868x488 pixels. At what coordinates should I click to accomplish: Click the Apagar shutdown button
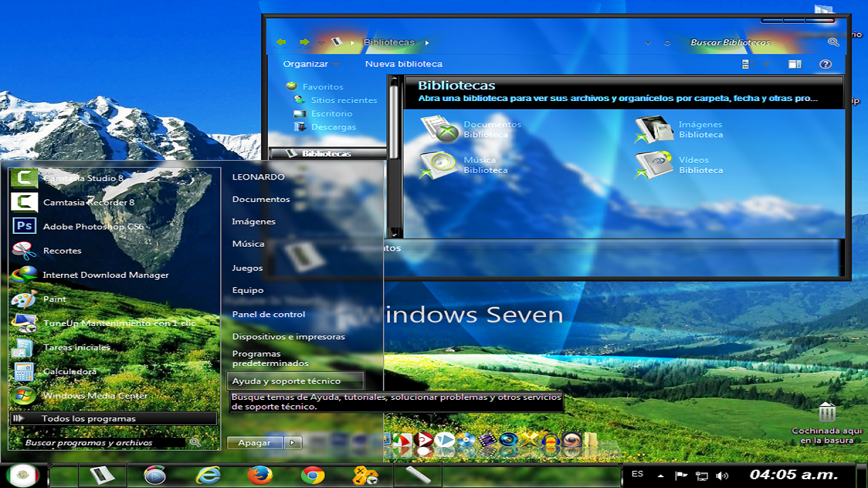[254, 443]
